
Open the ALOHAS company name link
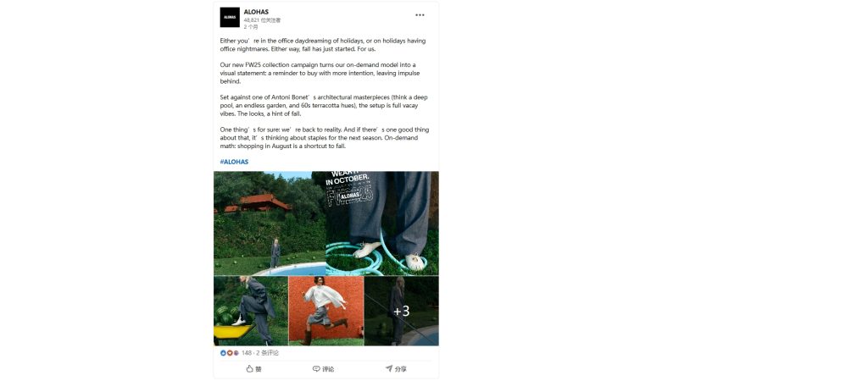point(256,12)
